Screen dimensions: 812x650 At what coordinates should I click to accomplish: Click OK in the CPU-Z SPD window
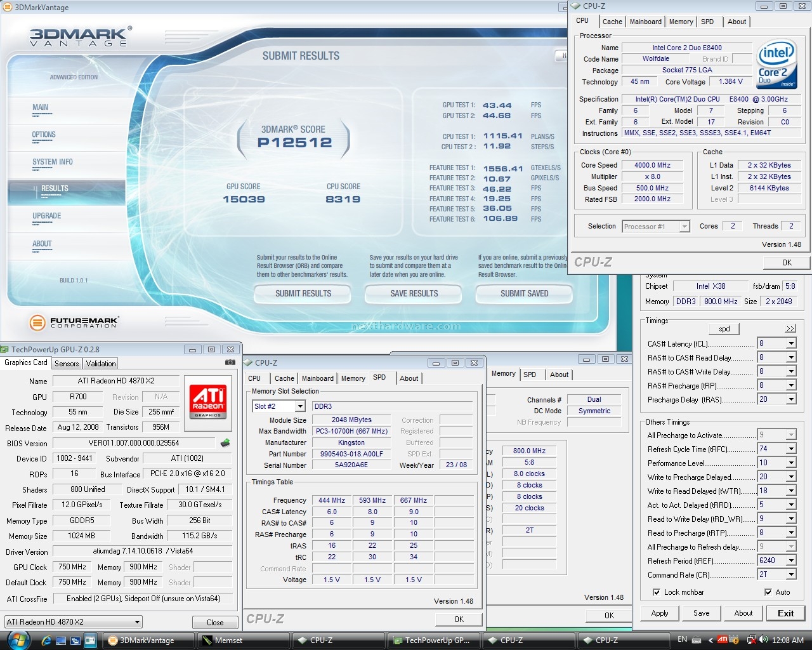coord(459,620)
